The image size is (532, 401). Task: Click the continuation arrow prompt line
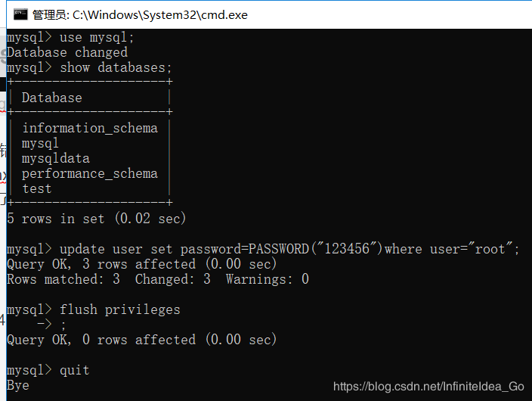(x=51, y=325)
